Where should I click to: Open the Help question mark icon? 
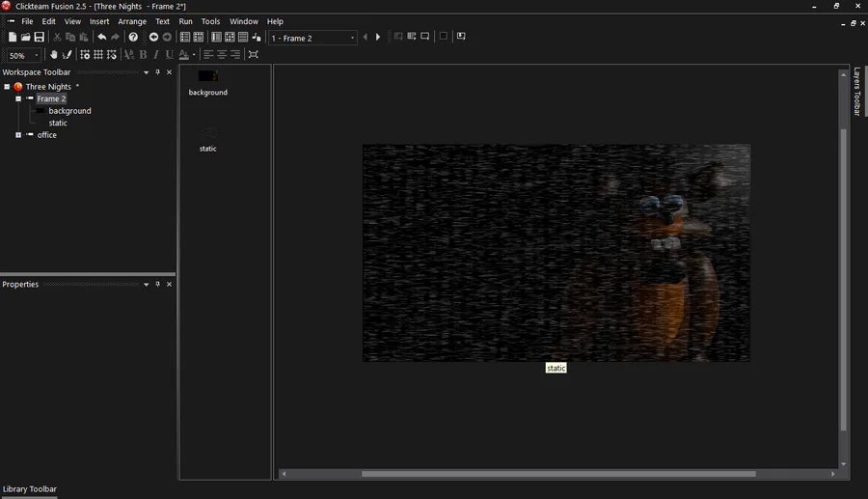(x=133, y=37)
